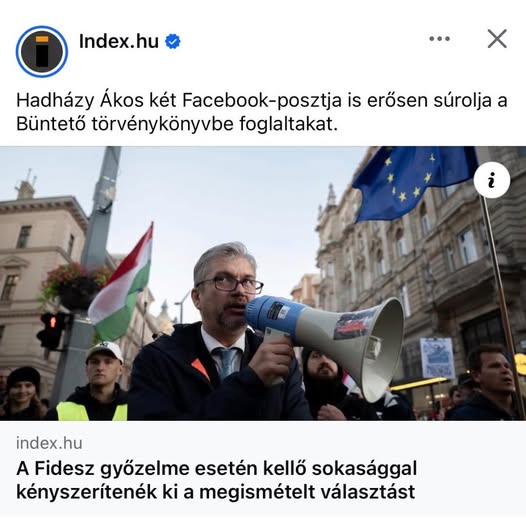Screen dimensions: 526x526
Task: Tap the yellow-vest person in the photo
Action: 97,382
